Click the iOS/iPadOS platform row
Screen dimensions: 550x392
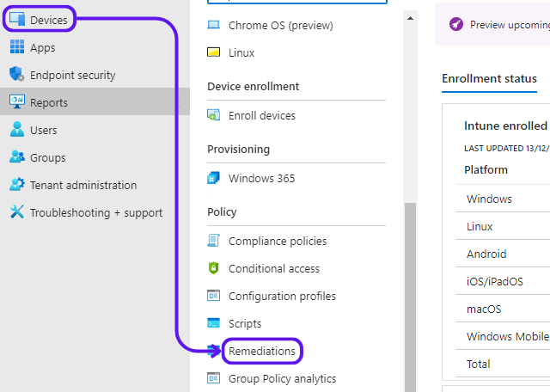[503, 281]
